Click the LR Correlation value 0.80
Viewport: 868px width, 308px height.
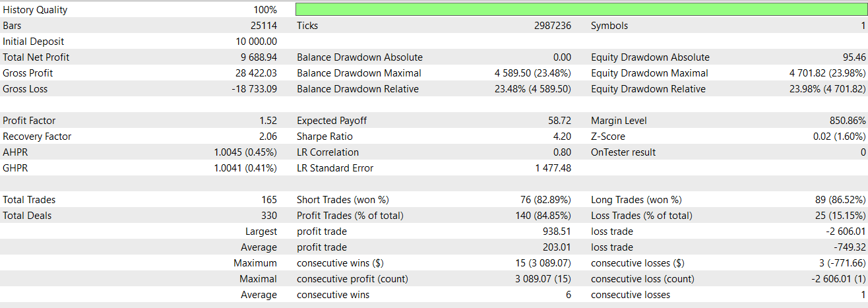coord(562,152)
